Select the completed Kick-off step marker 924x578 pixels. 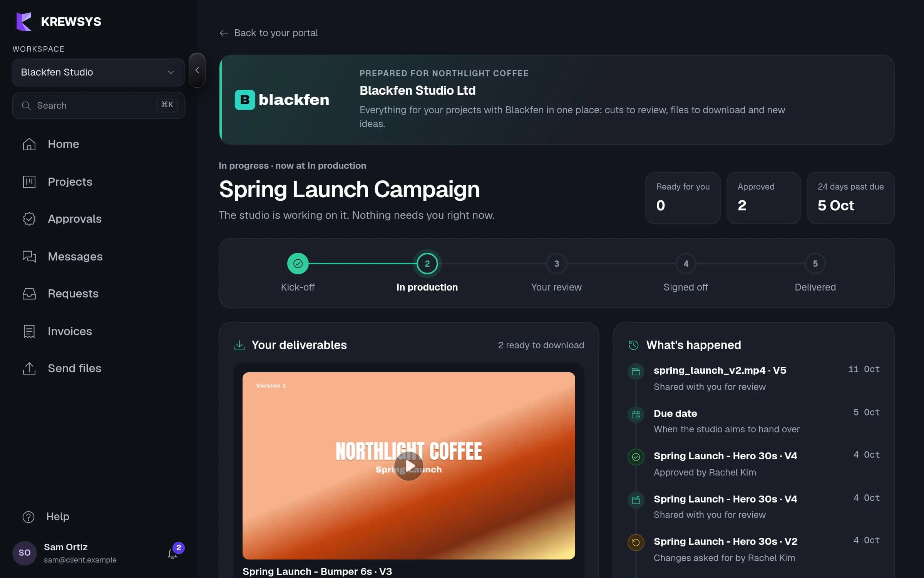(x=298, y=264)
